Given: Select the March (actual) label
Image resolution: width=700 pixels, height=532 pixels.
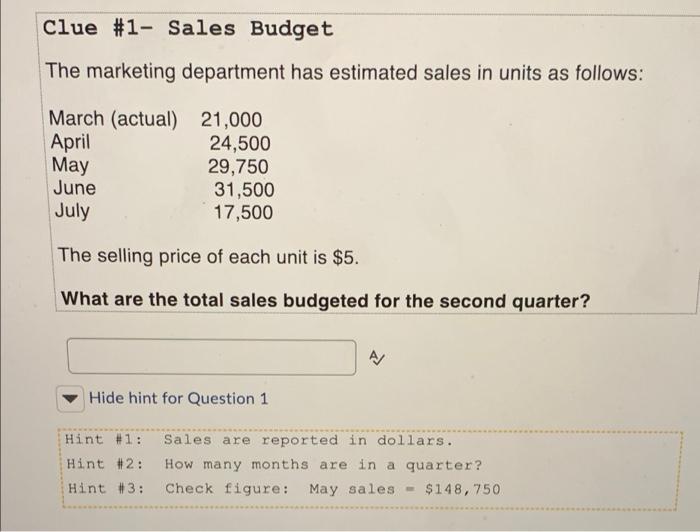Looking at the screenshot, I should point(113,119).
